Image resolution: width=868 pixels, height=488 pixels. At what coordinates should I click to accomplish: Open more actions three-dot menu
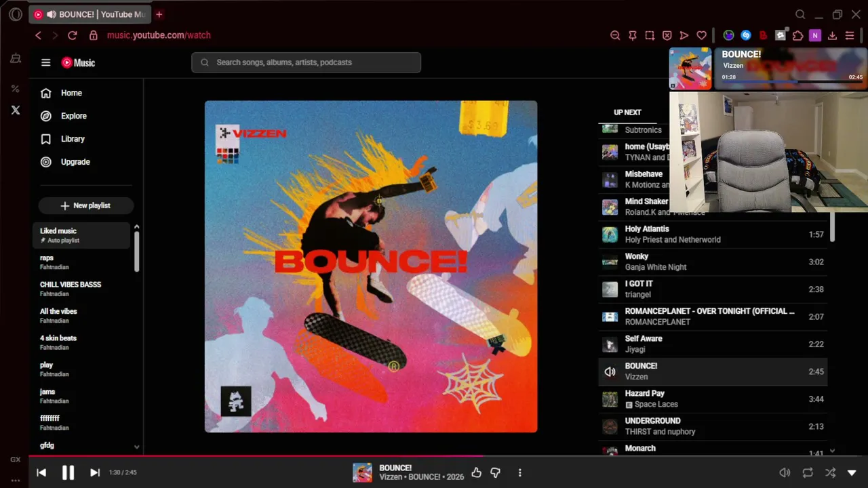point(520,472)
